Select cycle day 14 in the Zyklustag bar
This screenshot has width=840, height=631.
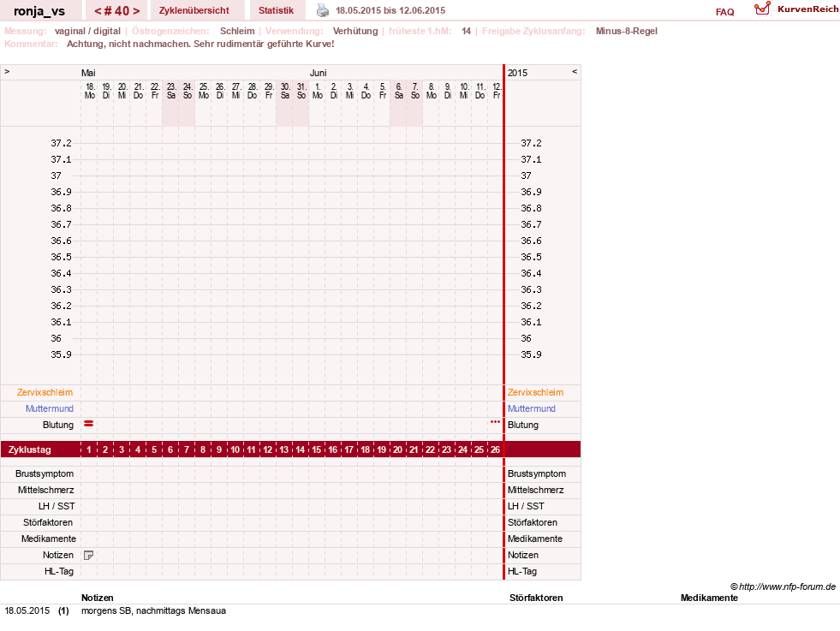click(301, 449)
